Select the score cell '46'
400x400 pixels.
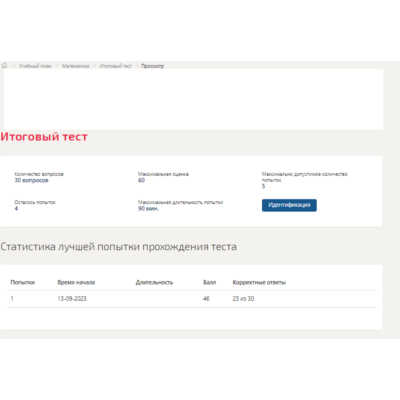coord(206,299)
